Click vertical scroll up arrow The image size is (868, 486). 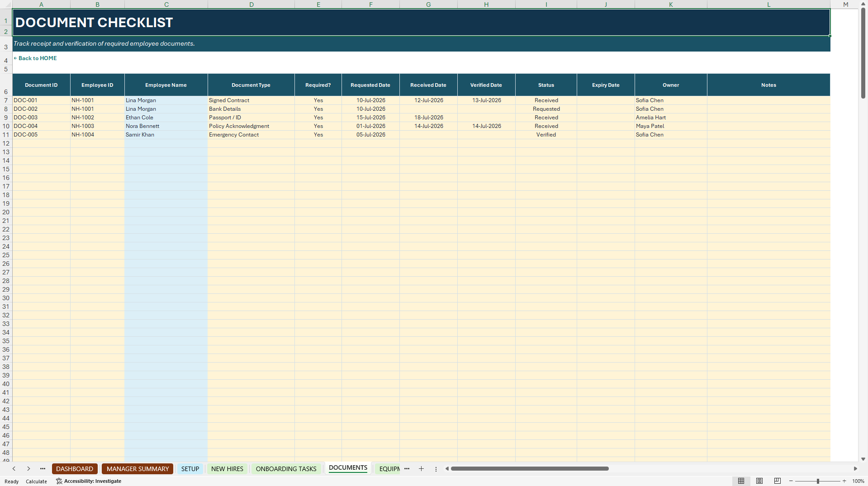863,4
